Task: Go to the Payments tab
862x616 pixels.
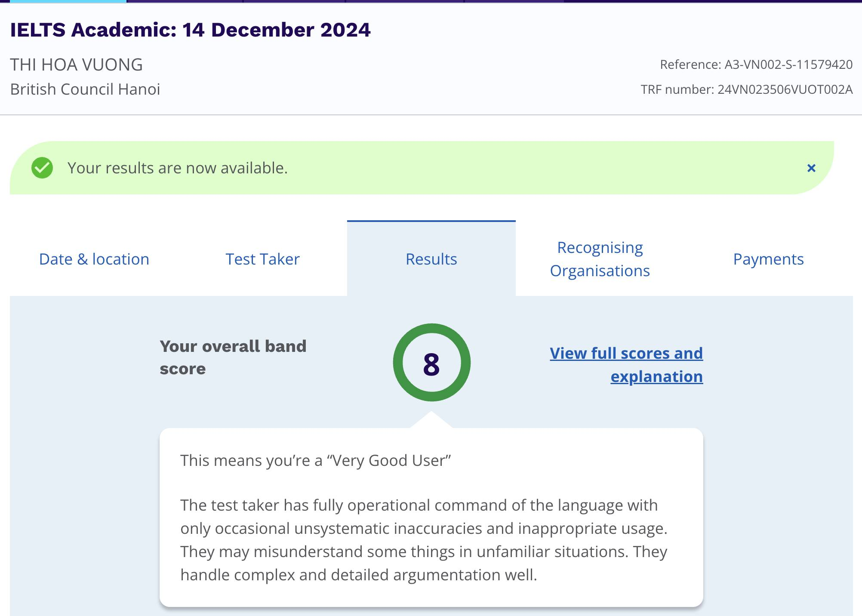Action: pos(768,259)
